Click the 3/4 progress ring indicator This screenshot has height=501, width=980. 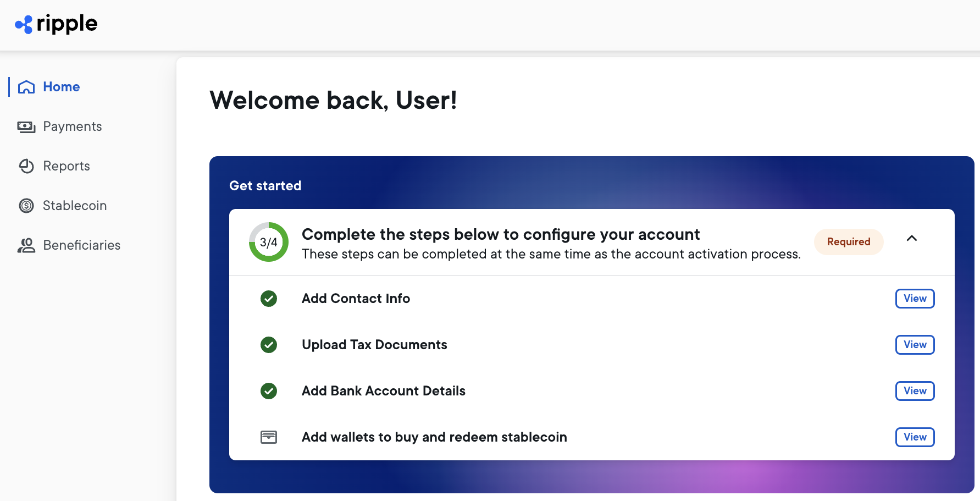coord(268,242)
